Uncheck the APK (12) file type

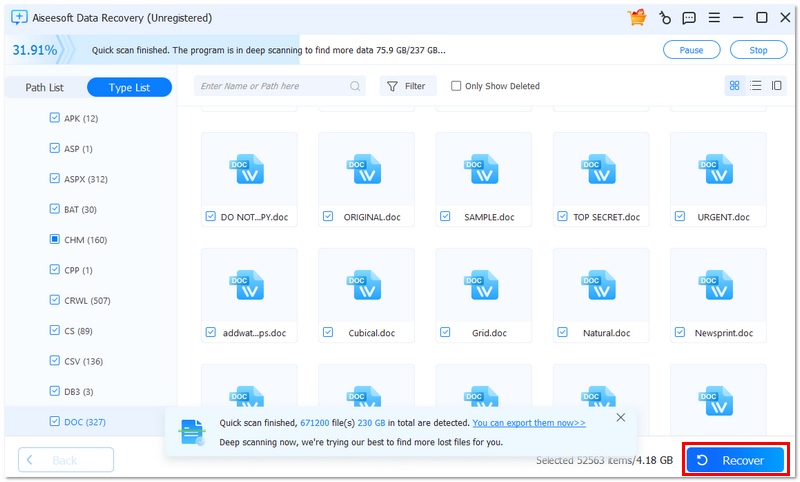tap(55, 118)
